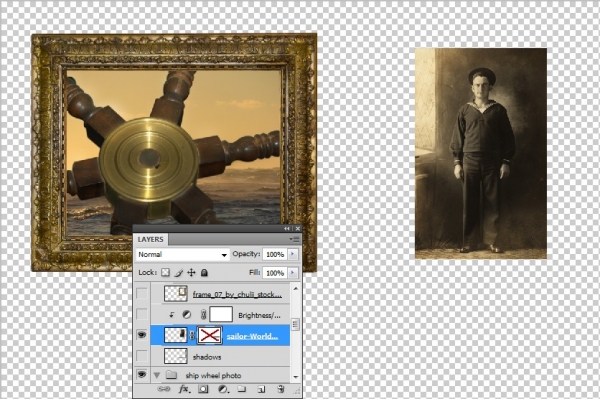Click the Lock Image Pixels brush icon

pos(178,272)
